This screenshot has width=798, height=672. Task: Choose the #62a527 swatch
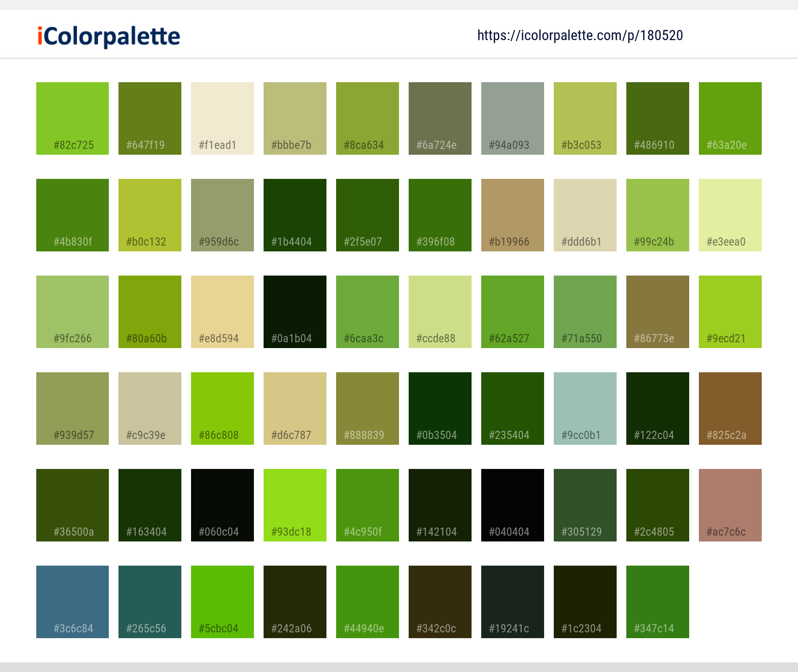(x=513, y=312)
